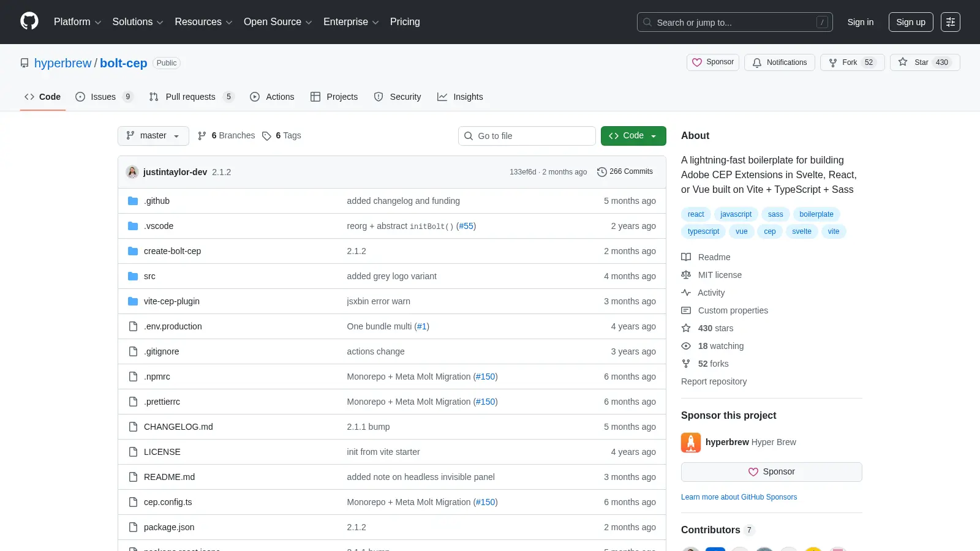Click the react topic tag

(x=696, y=214)
